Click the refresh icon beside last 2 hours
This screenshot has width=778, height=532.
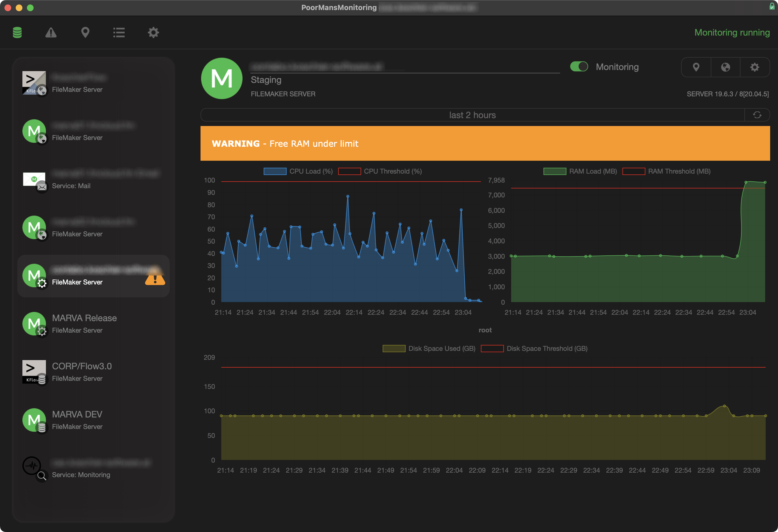point(757,115)
